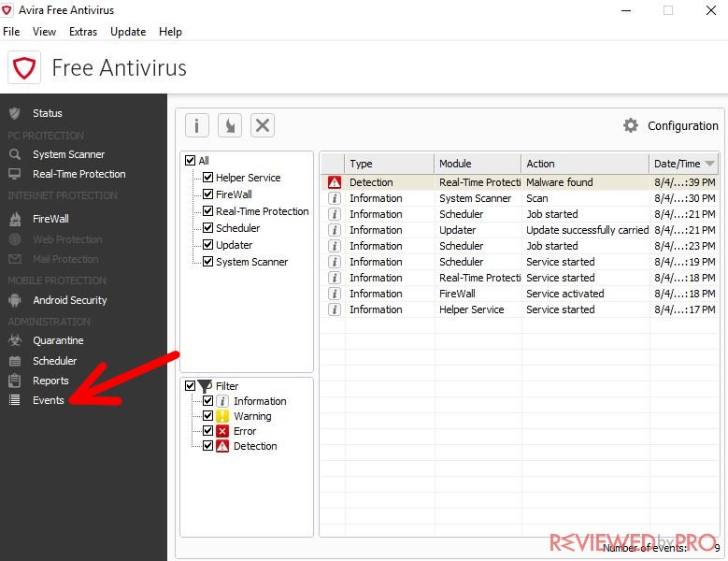728x561 pixels.
Task: Open the Configuration link
Action: [683, 126]
